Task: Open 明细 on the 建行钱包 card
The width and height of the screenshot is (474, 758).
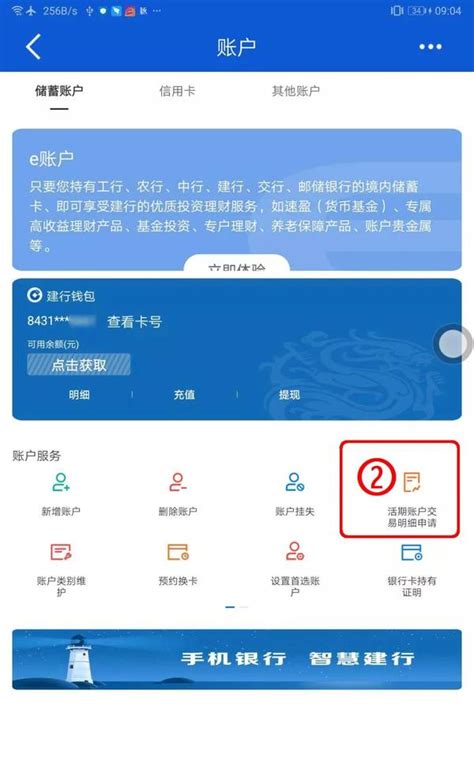Action: 79,395
